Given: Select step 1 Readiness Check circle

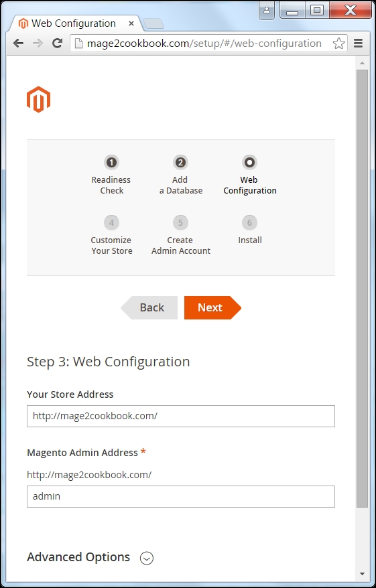Looking at the screenshot, I should tap(111, 162).
